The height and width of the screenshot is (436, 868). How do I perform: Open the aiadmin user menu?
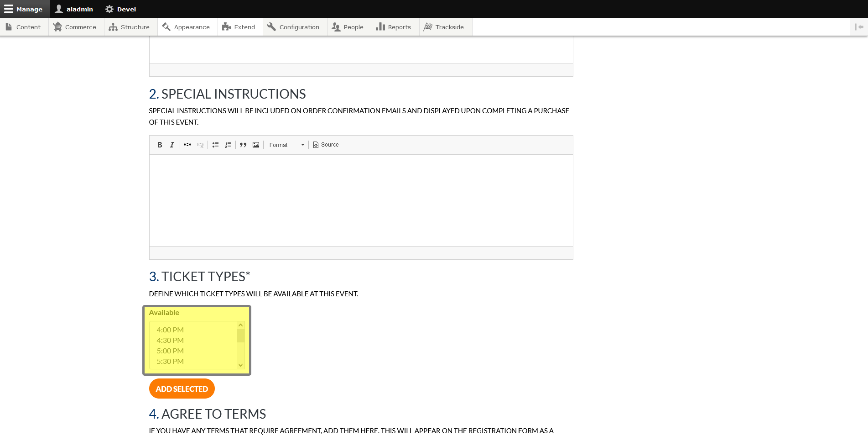(x=74, y=9)
